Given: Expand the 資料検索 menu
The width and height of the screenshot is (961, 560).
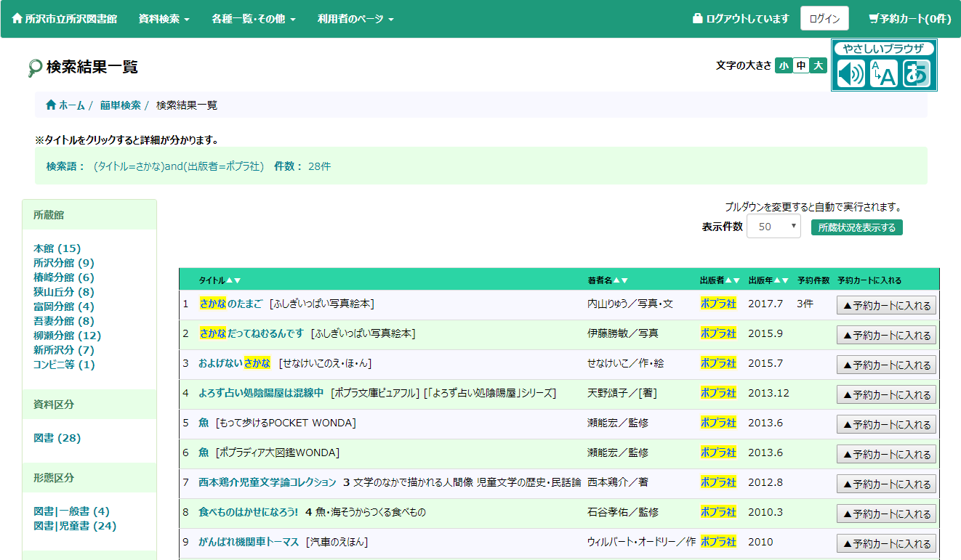Looking at the screenshot, I should click(164, 19).
